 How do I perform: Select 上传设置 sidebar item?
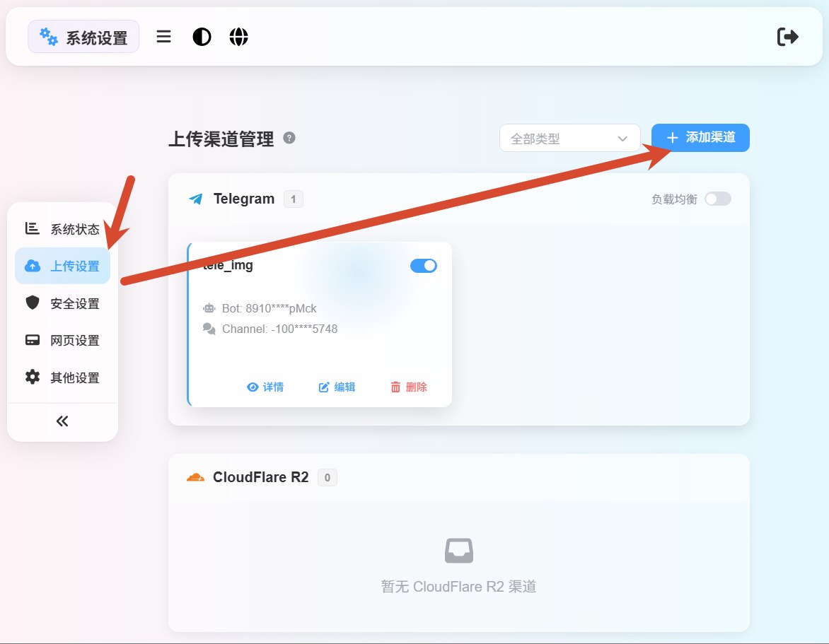pyautogui.click(x=62, y=266)
